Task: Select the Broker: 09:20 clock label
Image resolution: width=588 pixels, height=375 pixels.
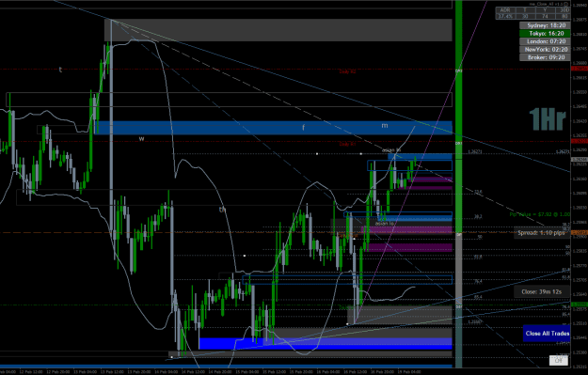Action: pyautogui.click(x=545, y=57)
